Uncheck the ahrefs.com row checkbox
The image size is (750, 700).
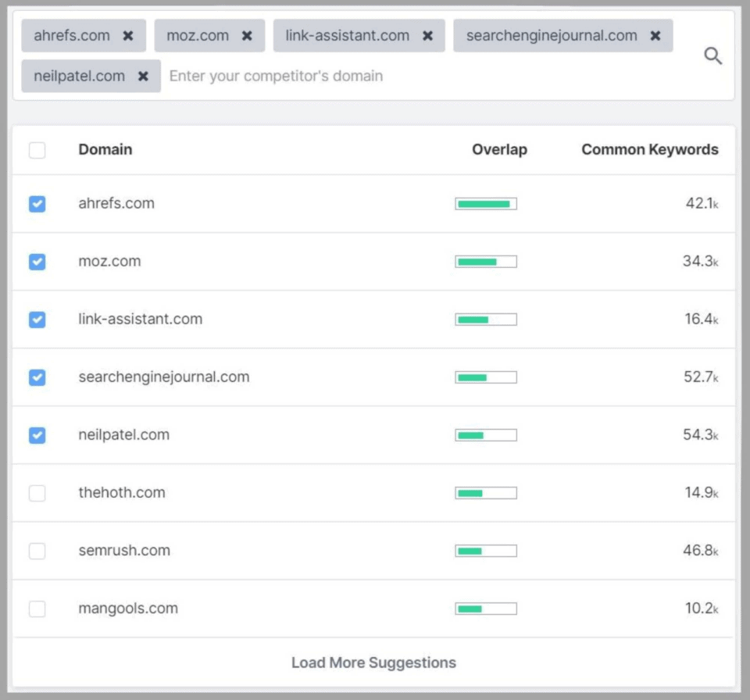coord(37,204)
